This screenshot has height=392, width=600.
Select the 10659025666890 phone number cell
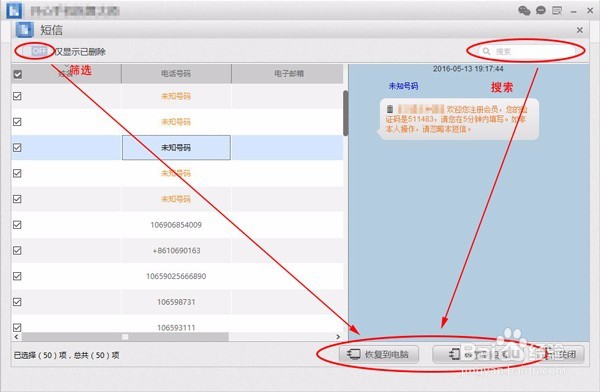pyautogui.click(x=176, y=276)
